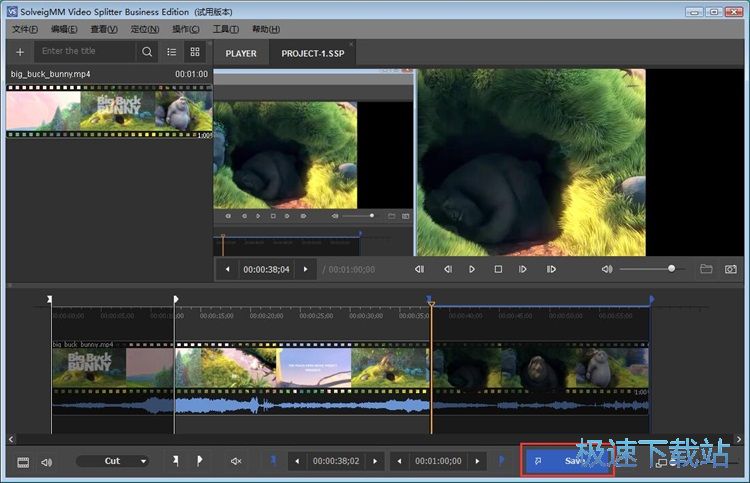Decrease fragment start time 00:00:38;02

coord(298,461)
